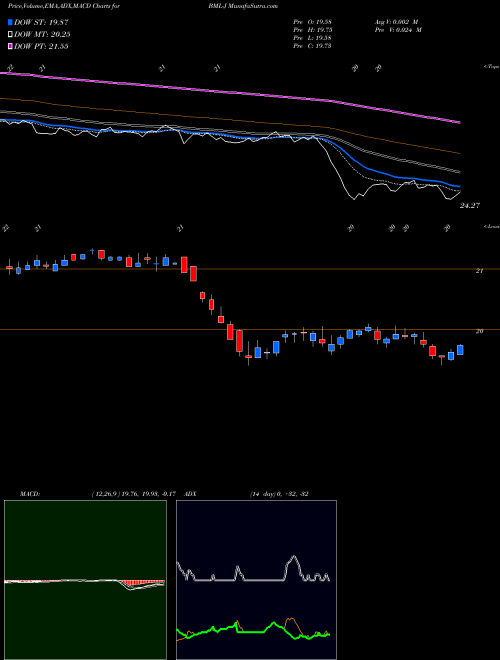500x660 pixels.
Task: Click the 'BML-J MunafaSutra.com' heading text
Action: 243,6
